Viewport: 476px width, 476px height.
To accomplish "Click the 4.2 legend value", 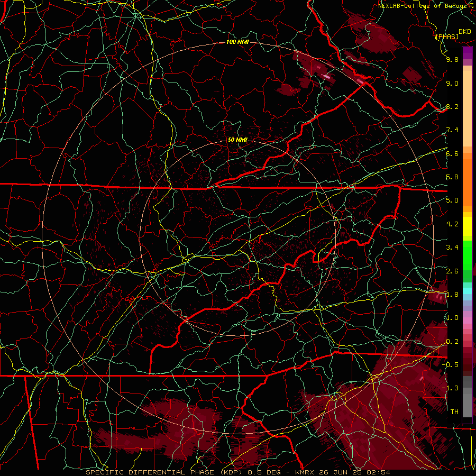I will click(452, 224).
